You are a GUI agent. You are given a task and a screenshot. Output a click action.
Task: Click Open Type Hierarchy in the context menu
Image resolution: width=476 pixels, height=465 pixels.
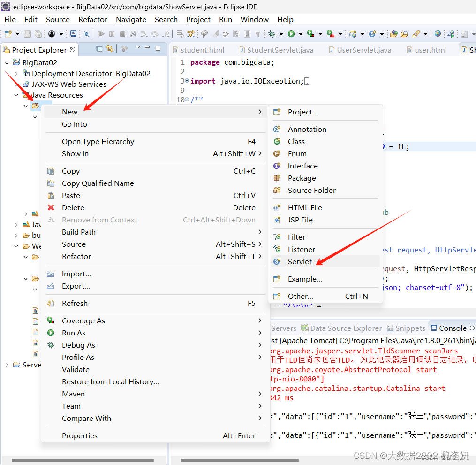(x=98, y=141)
